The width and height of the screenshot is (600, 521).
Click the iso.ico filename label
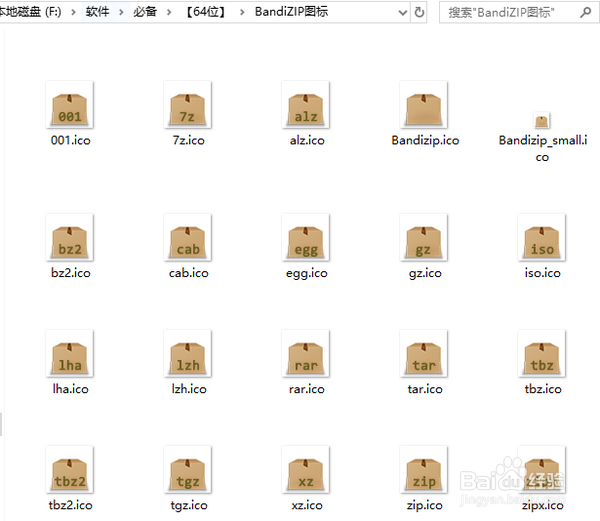click(543, 273)
